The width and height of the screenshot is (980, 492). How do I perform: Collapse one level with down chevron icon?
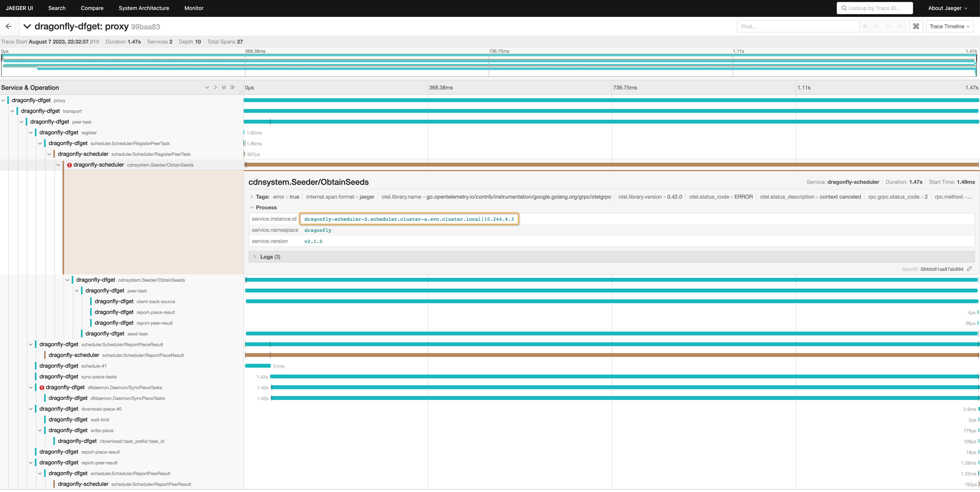click(207, 88)
